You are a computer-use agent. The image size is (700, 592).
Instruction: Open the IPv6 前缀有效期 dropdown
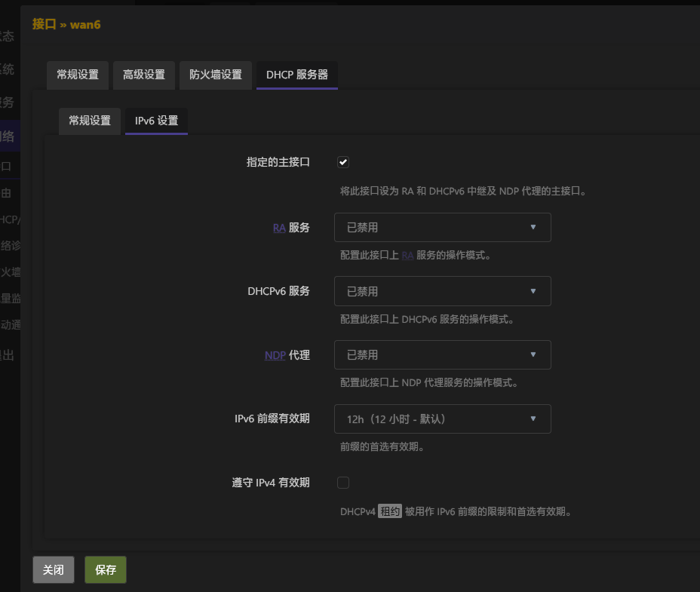pyautogui.click(x=442, y=419)
